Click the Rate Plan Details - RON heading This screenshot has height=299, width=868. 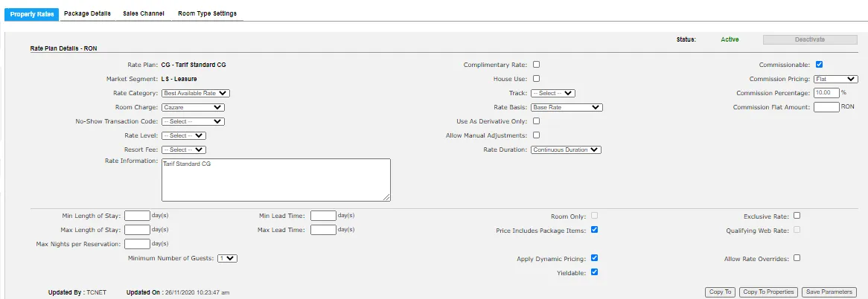coord(64,48)
